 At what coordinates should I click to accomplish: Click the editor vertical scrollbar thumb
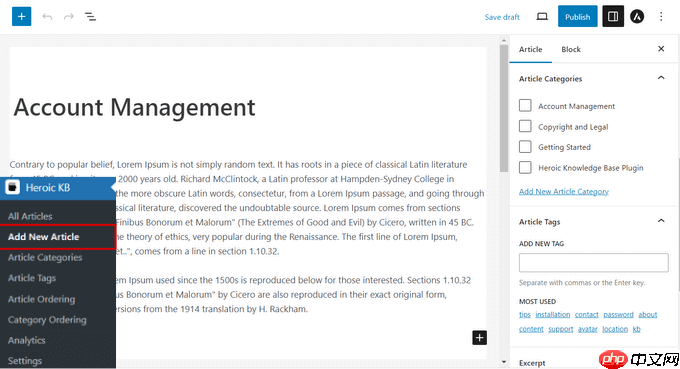coord(503,108)
